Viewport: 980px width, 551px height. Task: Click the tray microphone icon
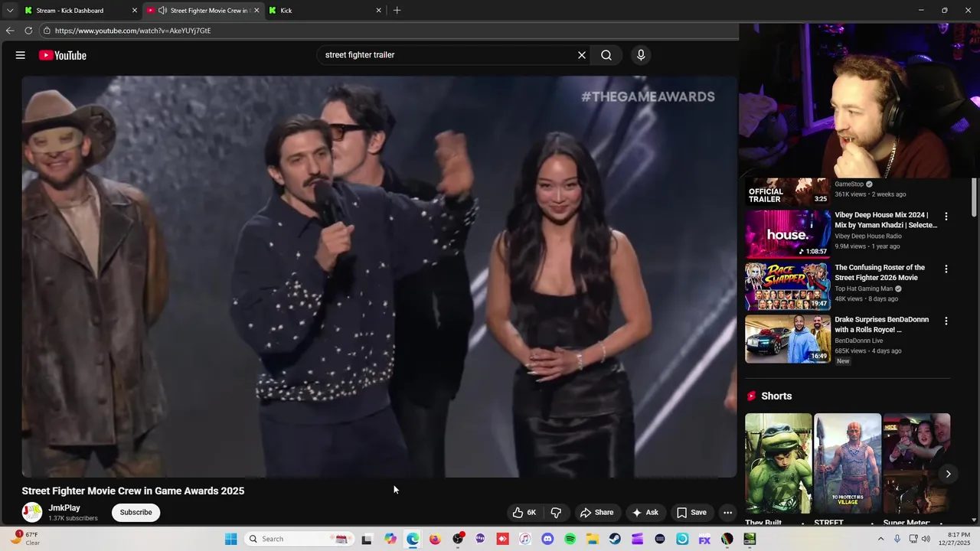click(897, 539)
